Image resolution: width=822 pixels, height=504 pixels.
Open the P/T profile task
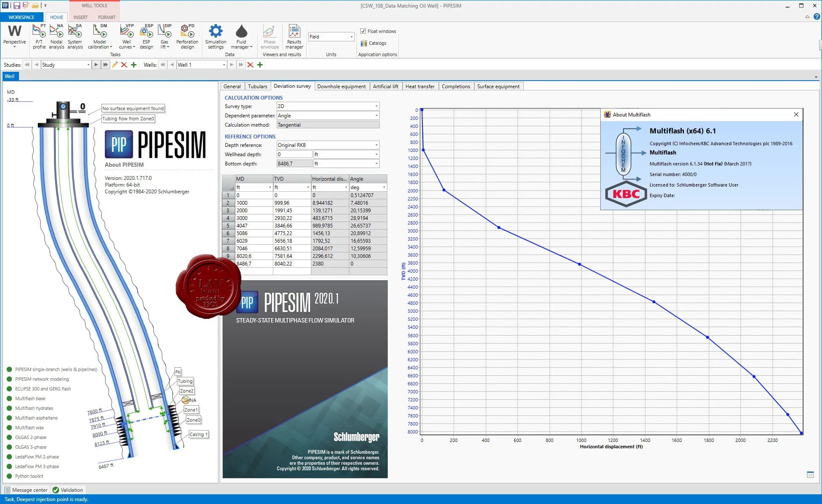pyautogui.click(x=39, y=37)
